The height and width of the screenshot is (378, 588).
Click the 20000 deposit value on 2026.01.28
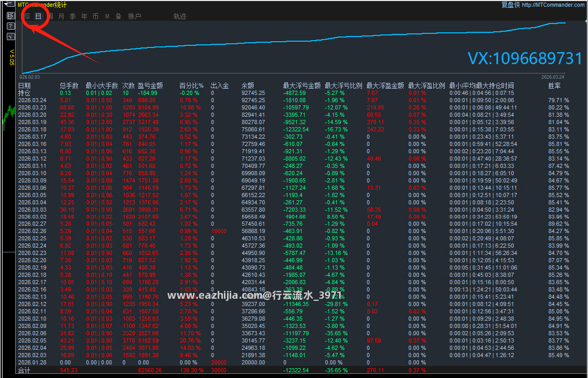coord(219,362)
